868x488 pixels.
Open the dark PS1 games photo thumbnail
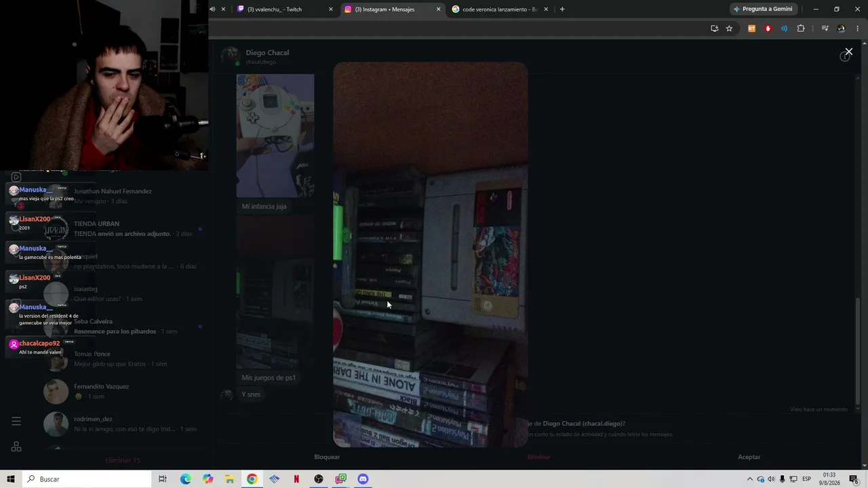275,292
